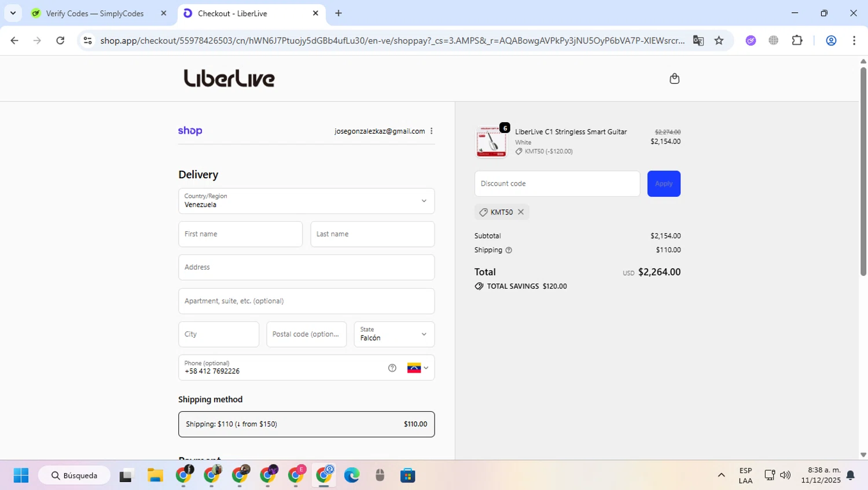Viewport: 868px width, 490px height.
Task: Close the Checkout LiberLive tab
Action: point(315,13)
